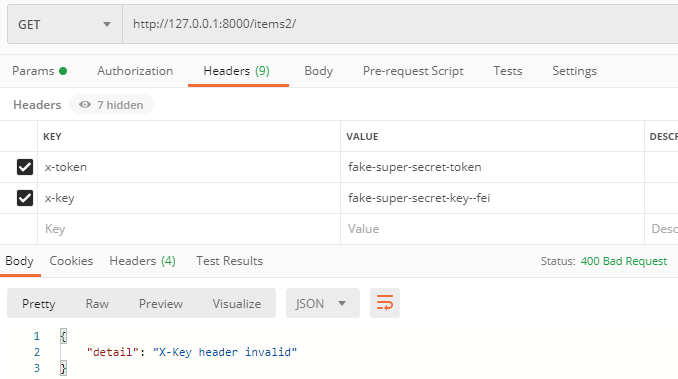Select the Visualize response view
The width and height of the screenshot is (678, 379).
click(237, 303)
